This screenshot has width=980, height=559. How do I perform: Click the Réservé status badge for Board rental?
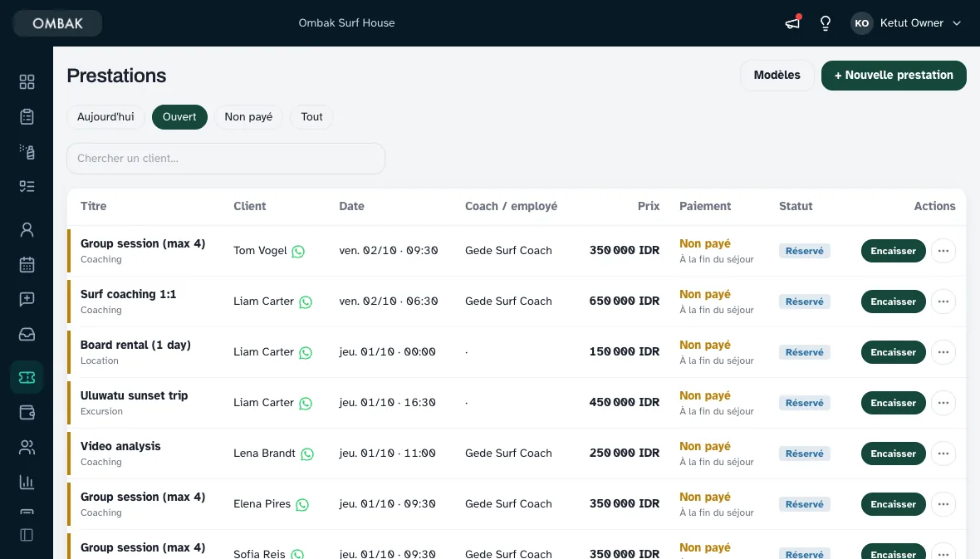coord(805,352)
